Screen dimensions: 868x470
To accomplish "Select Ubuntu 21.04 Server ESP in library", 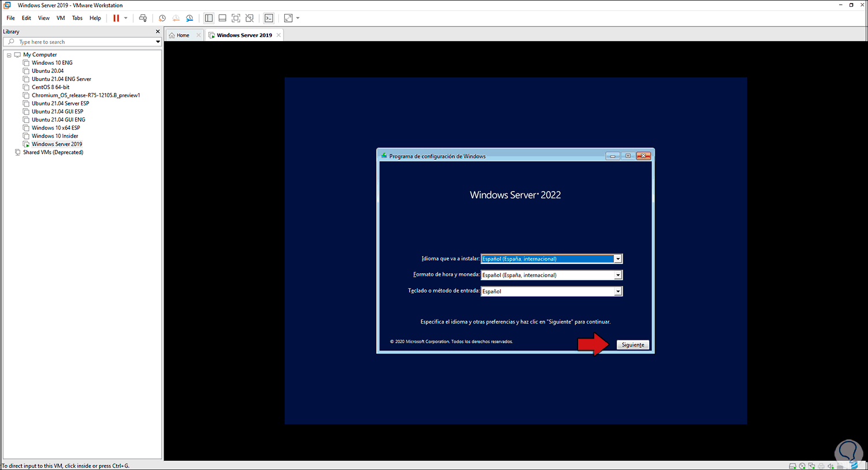I will [60, 103].
